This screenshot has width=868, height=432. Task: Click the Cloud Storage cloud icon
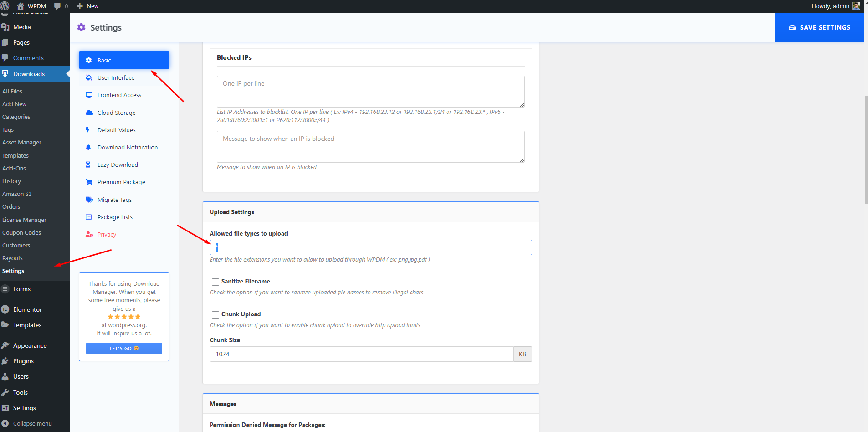(89, 113)
